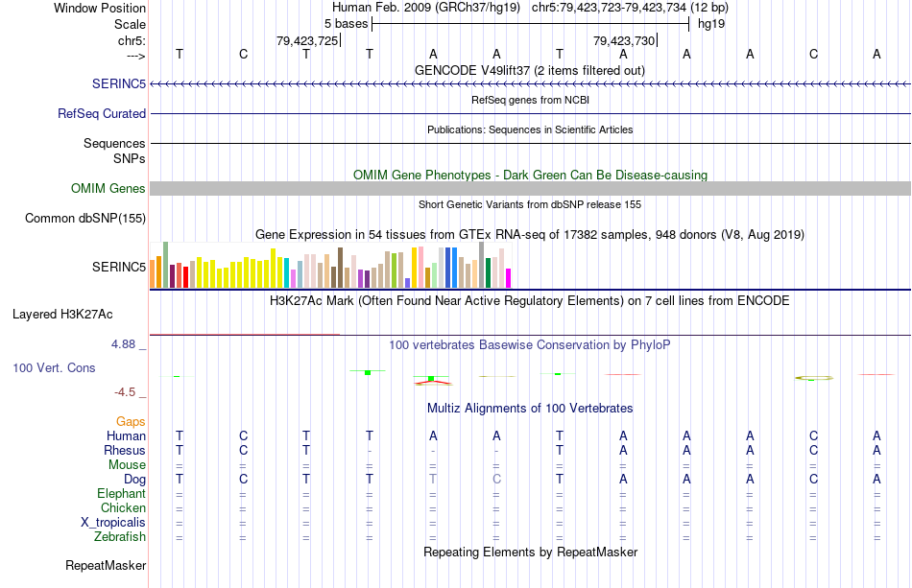Select the tall dark brown GTEx bar

(340, 268)
